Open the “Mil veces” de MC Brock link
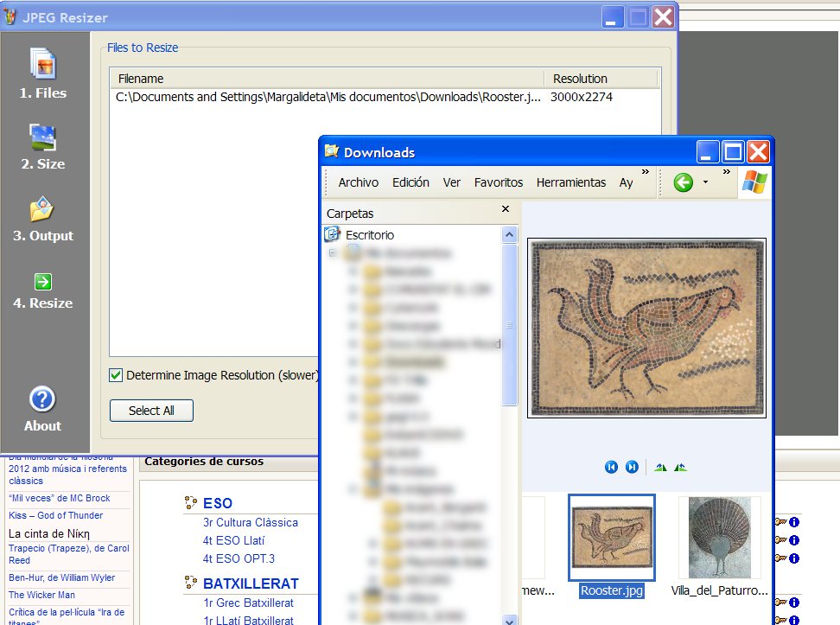 click(x=60, y=498)
